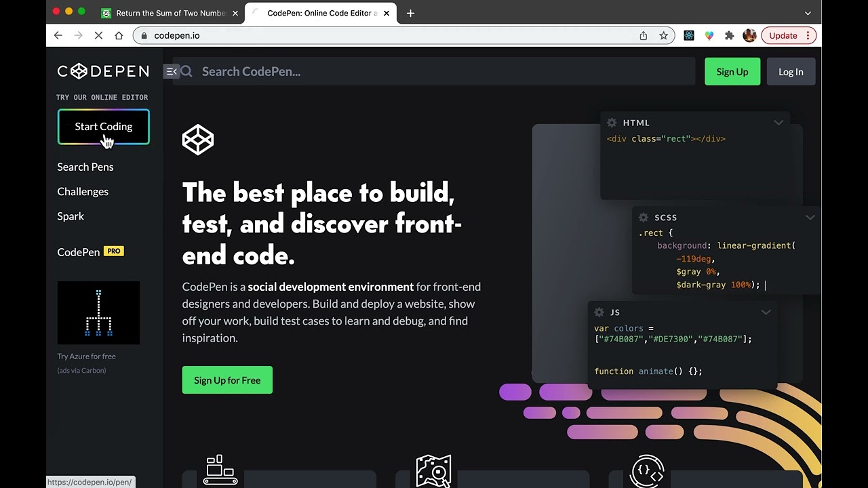The height and width of the screenshot is (488, 868).
Task: Click the '$dark-gray 100%);' SCSS line
Action: tap(718, 285)
